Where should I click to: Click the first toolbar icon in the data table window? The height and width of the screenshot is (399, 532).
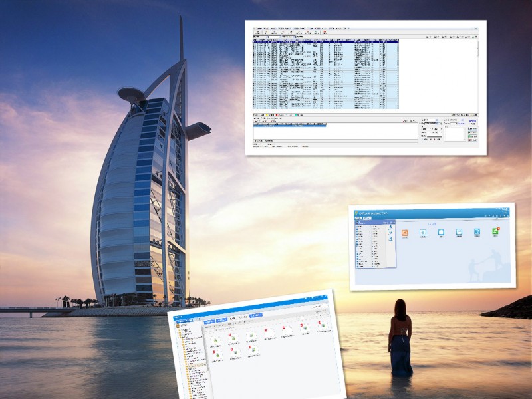tap(257, 33)
